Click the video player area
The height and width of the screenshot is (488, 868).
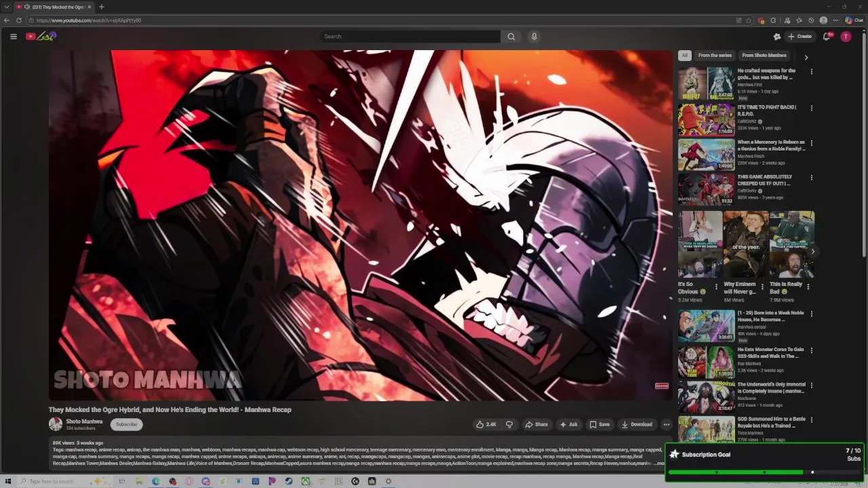(360, 225)
